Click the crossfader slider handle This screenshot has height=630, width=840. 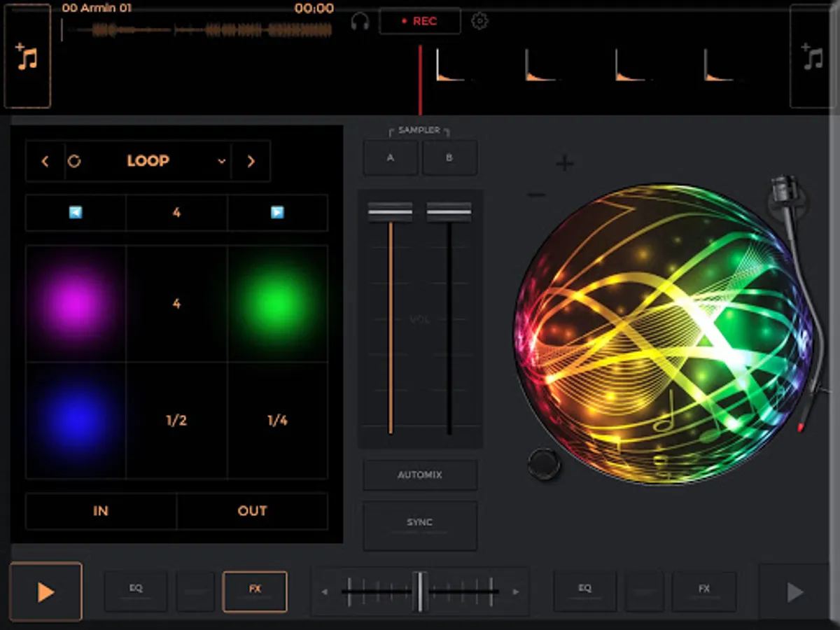pos(419,591)
